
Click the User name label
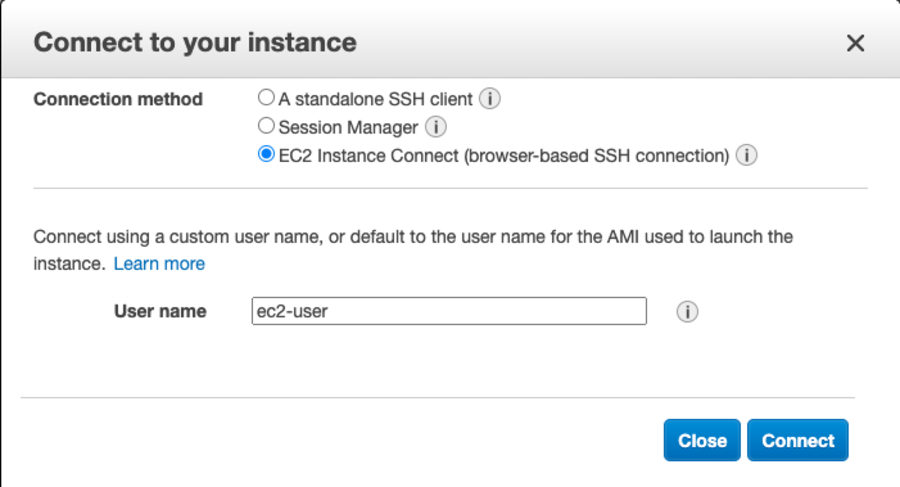160,311
